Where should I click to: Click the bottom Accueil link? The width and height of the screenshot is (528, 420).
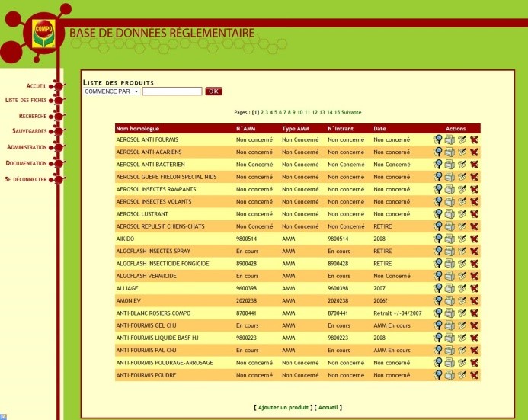click(328, 407)
